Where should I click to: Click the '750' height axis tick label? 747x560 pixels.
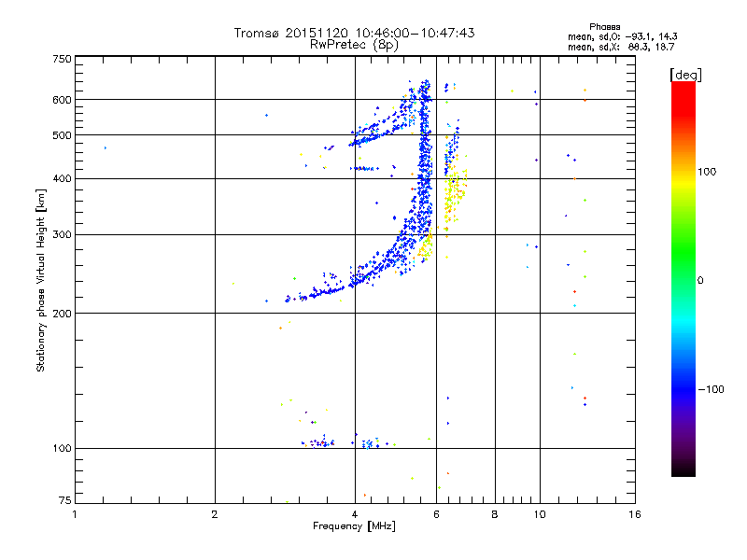pos(62,59)
